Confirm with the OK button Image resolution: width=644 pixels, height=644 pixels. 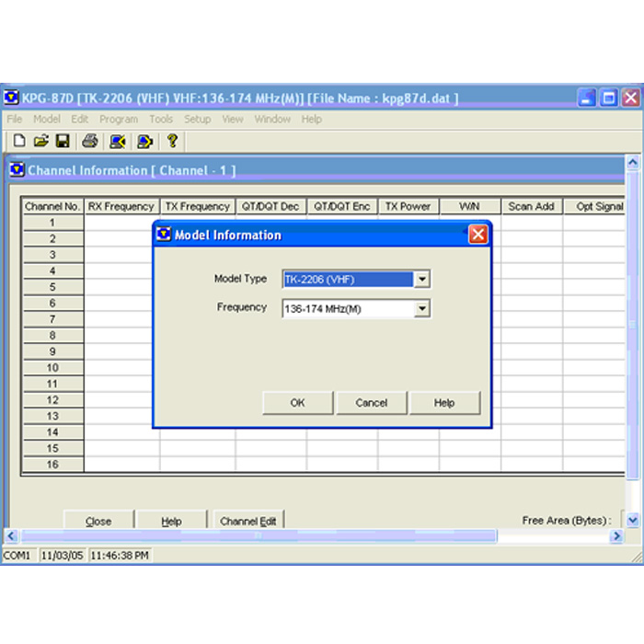[x=298, y=403]
